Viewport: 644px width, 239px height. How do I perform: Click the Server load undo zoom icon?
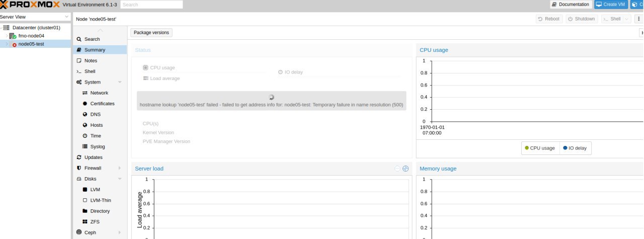[397, 169]
